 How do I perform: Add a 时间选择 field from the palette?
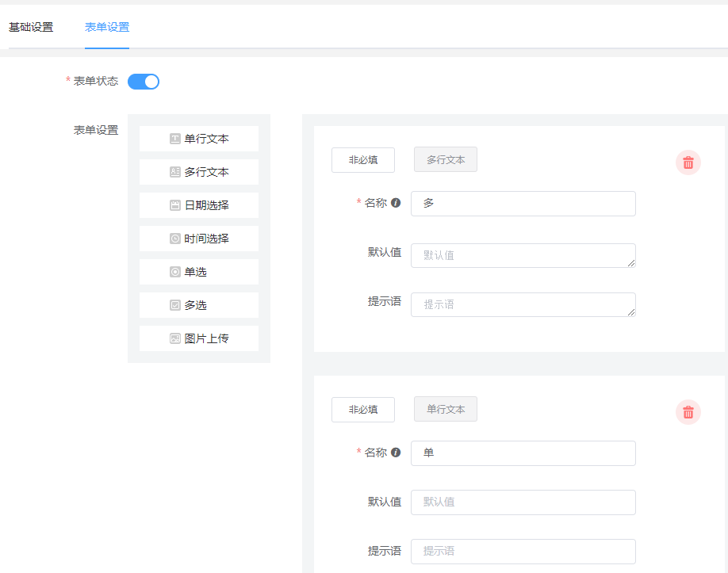[x=199, y=239]
